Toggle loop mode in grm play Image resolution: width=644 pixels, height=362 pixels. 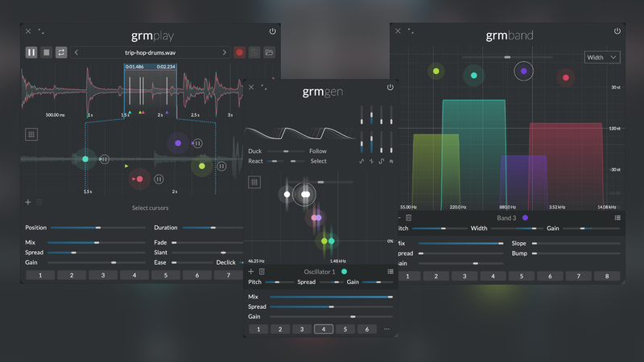point(60,52)
